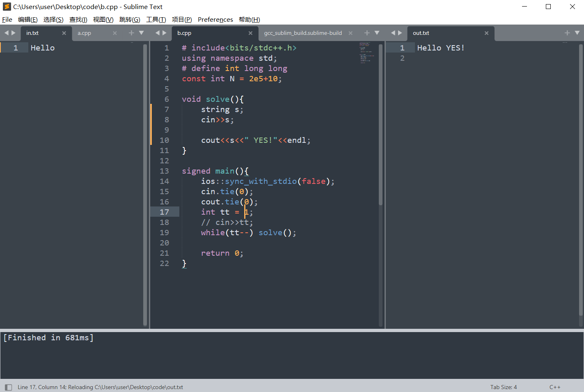Viewport: 584px width, 392px height.
Task: Open tab list dropdown in left pane
Action: coord(142,33)
